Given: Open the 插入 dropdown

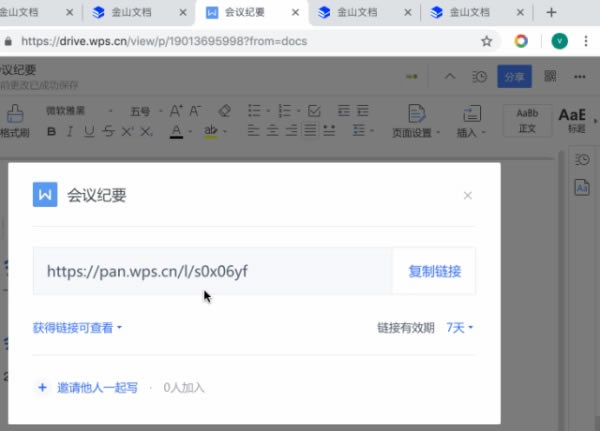Looking at the screenshot, I should click(471, 121).
